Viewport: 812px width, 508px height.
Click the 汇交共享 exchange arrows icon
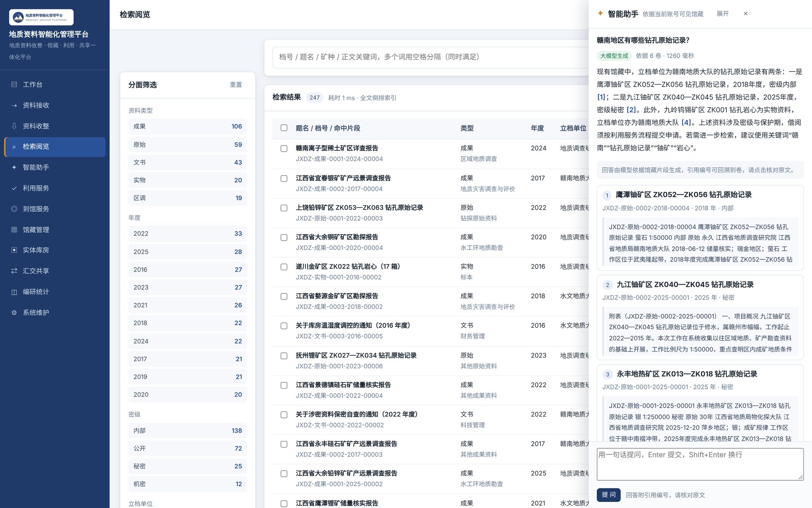14,271
